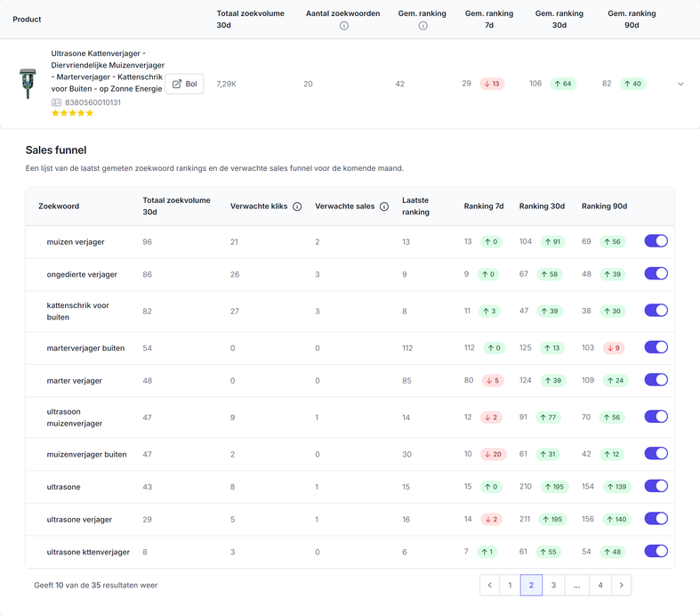Click red down 20 badge in muizenverjager buiten row
Viewport: 700px width, 615px height.
click(x=494, y=454)
